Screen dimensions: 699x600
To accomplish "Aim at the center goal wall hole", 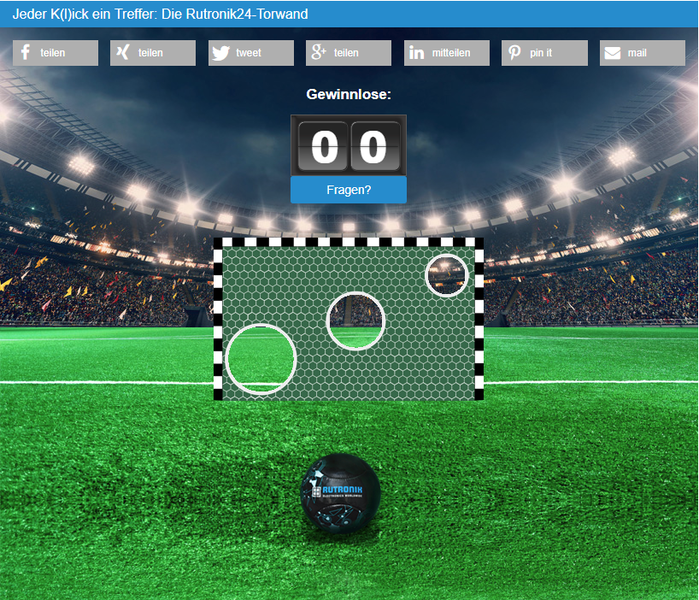I will [x=356, y=321].
